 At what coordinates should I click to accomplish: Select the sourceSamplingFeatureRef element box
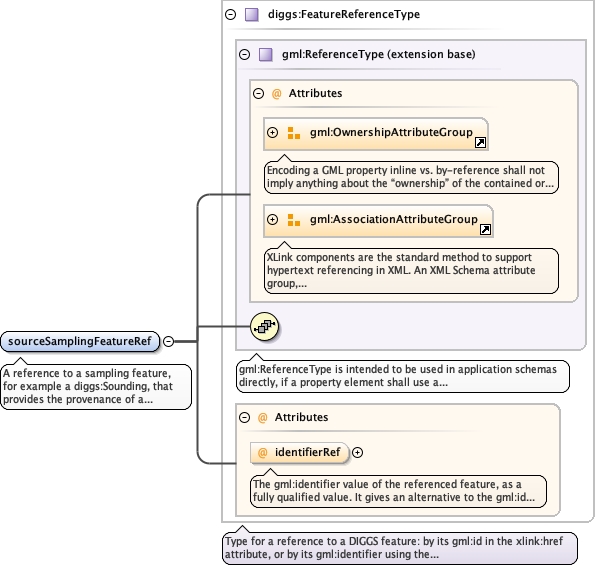point(80,341)
